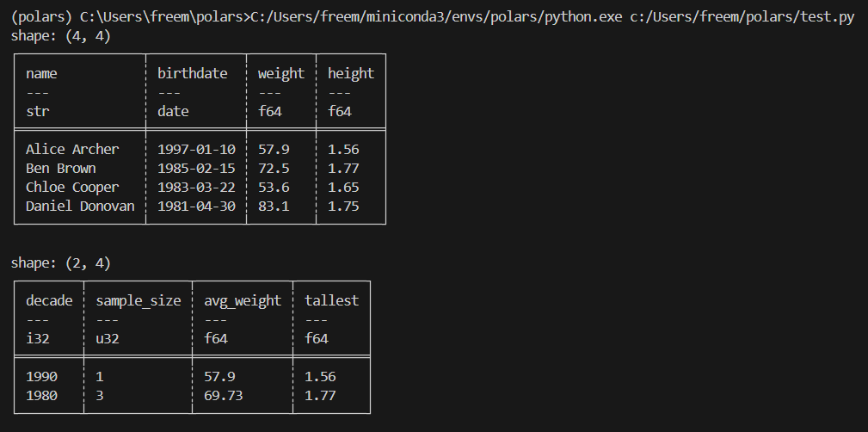Screen dimensions: 868x432
Task: Click the weight column header text
Action: pos(281,74)
